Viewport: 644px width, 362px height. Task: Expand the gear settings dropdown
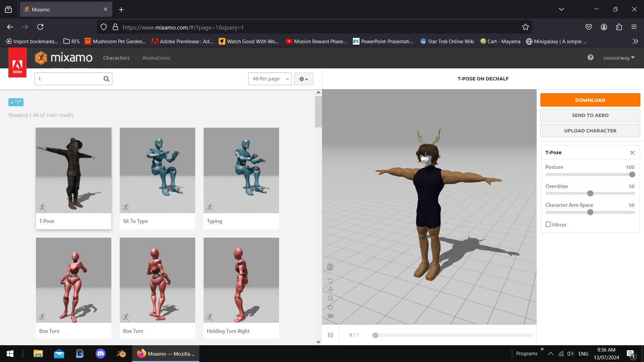pyautogui.click(x=304, y=79)
